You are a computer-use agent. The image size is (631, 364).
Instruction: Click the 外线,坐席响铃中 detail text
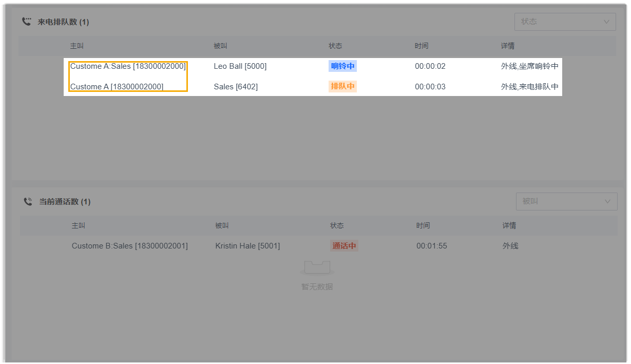[x=529, y=66]
